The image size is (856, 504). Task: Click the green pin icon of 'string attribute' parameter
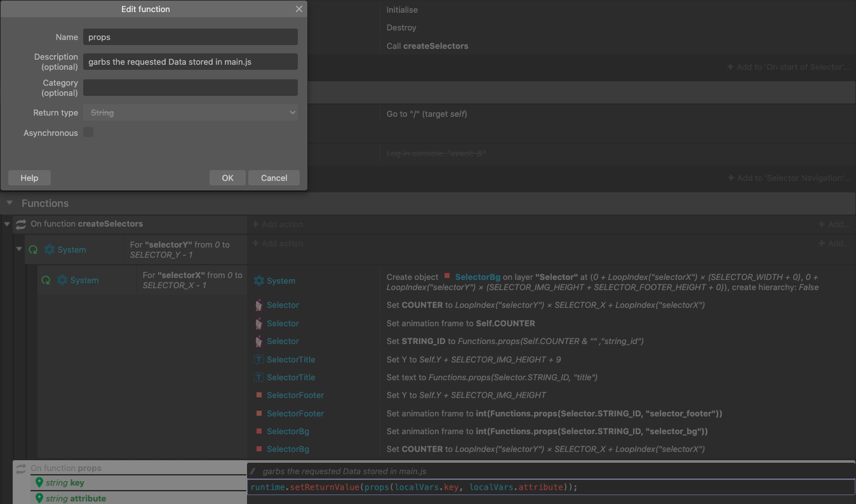(39, 498)
